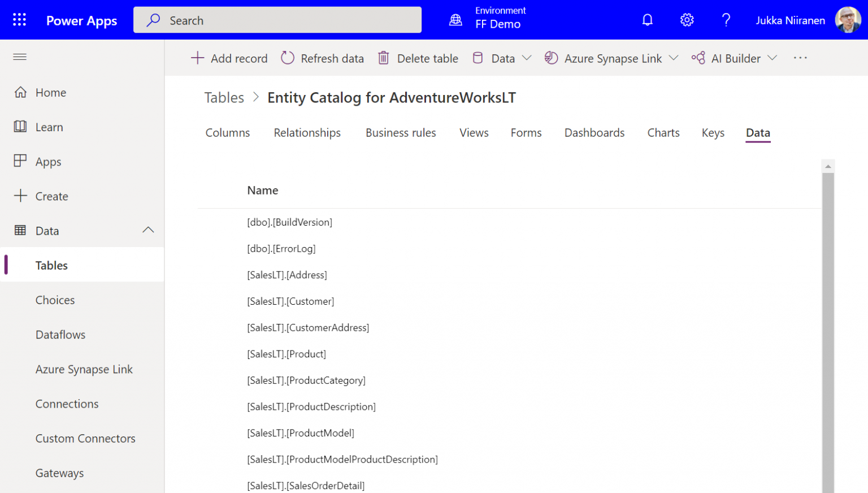Click the vertical scrollbar up arrow
The image size is (868, 493).
[828, 166]
